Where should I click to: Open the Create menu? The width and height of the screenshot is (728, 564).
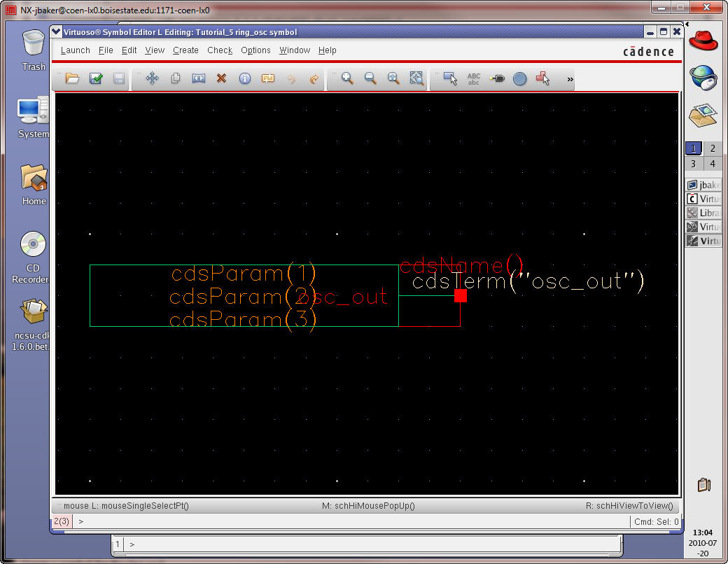(x=185, y=50)
